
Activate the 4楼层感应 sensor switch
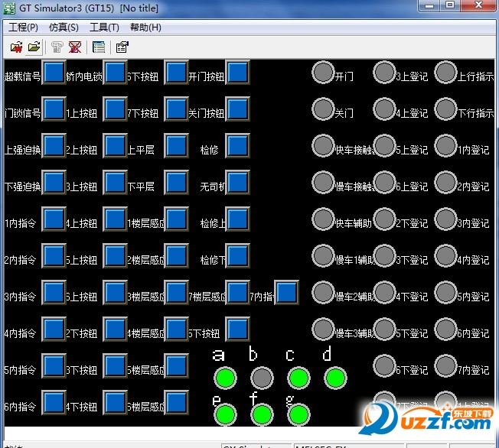point(176,329)
